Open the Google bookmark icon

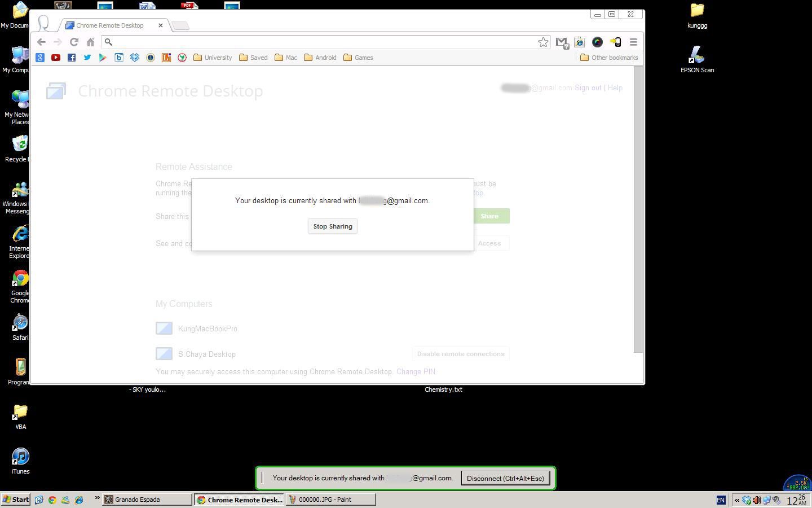click(x=40, y=58)
